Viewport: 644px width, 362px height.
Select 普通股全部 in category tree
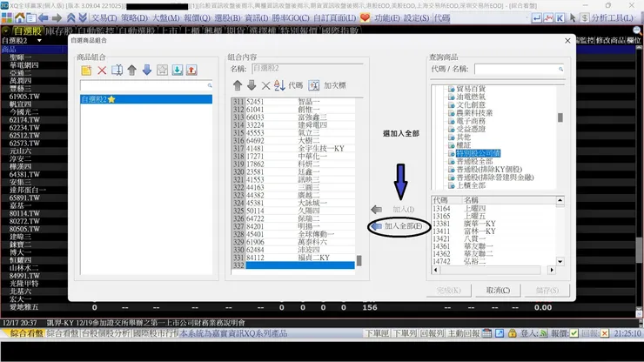(x=474, y=162)
